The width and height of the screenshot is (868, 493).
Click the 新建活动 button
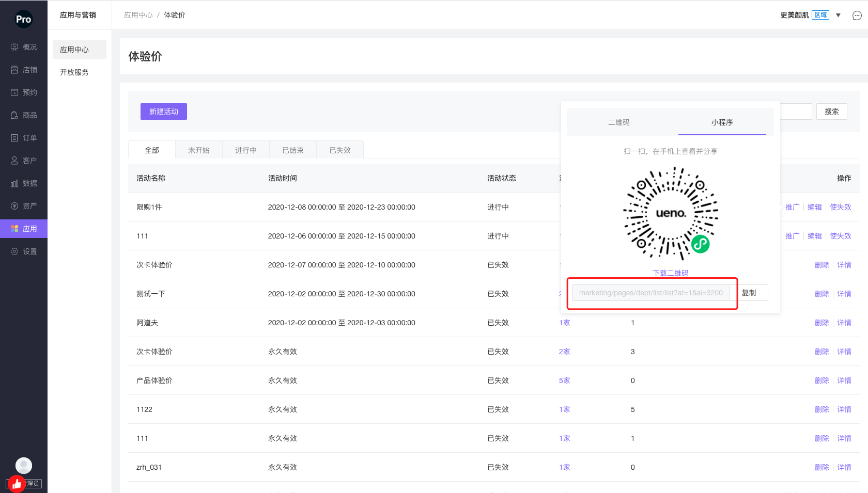point(164,112)
